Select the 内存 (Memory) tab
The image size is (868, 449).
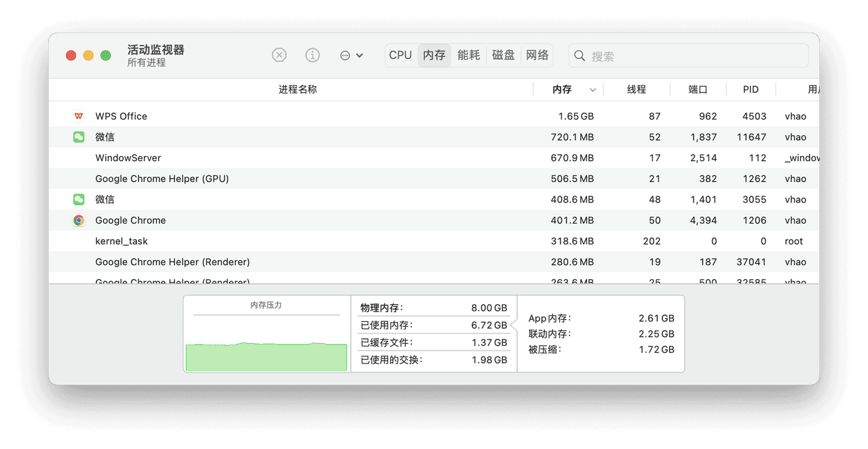pos(434,56)
